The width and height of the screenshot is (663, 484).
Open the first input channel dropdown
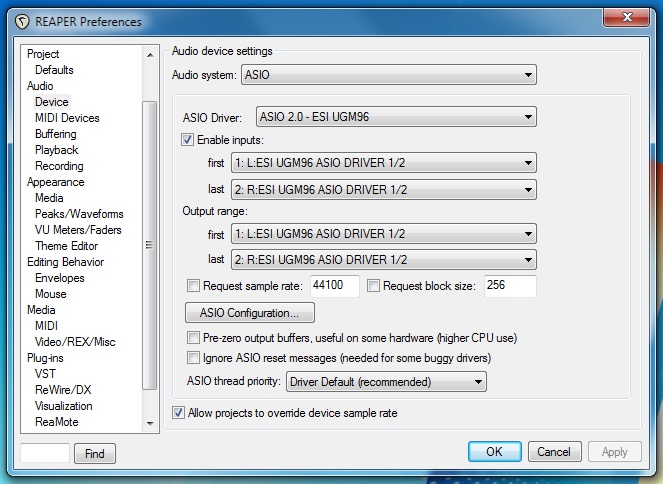pos(384,163)
